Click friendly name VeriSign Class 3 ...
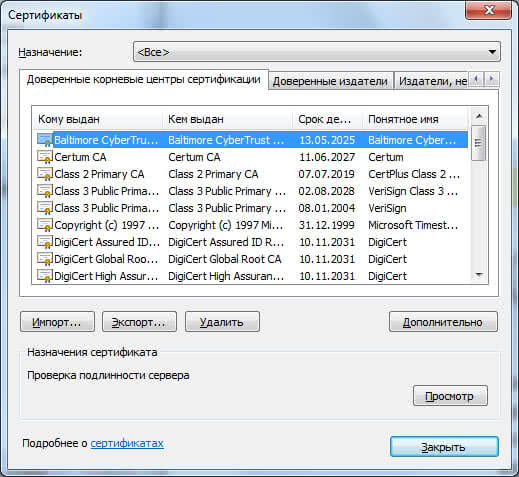The width and height of the screenshot is (519, 477). [413, 191]
